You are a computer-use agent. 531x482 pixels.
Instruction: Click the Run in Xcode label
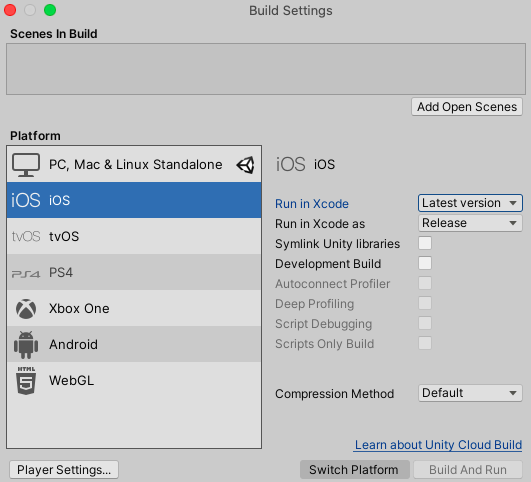point(312,204)
